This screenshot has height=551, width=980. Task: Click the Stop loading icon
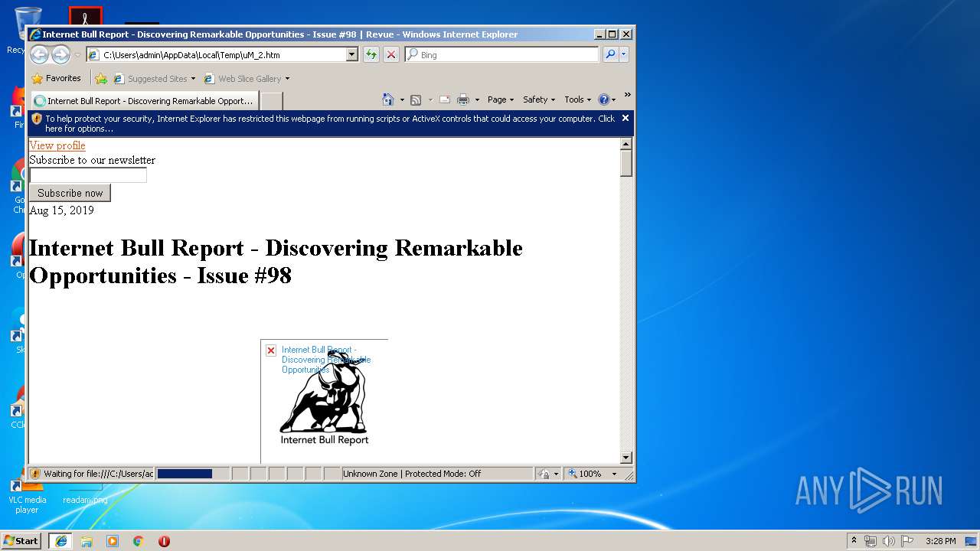point(391,54)
